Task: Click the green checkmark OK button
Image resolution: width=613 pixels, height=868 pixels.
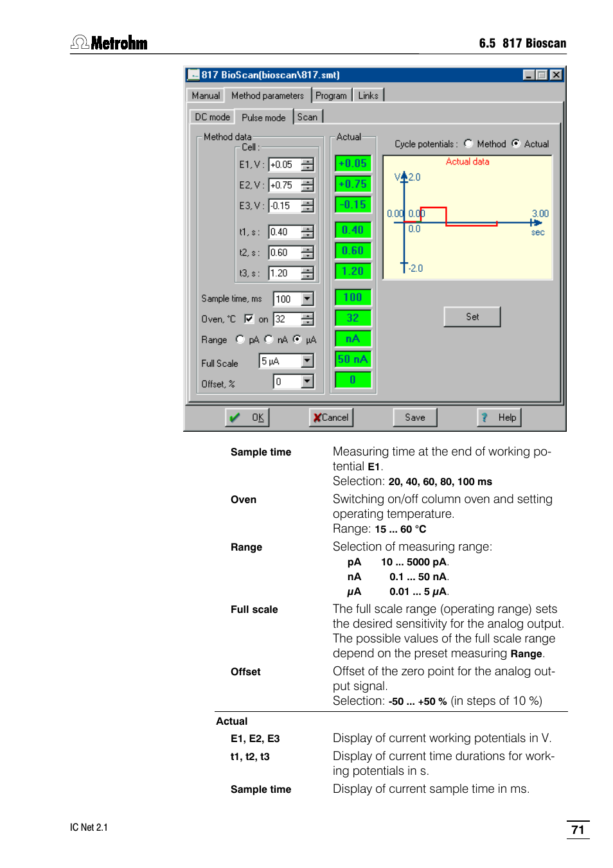Action: pos(247,418)
